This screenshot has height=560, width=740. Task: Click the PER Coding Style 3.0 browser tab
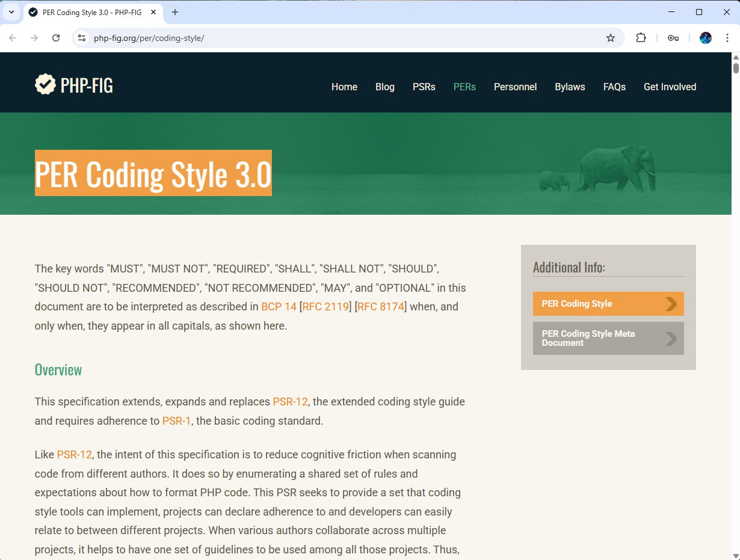tap(93, 12)
